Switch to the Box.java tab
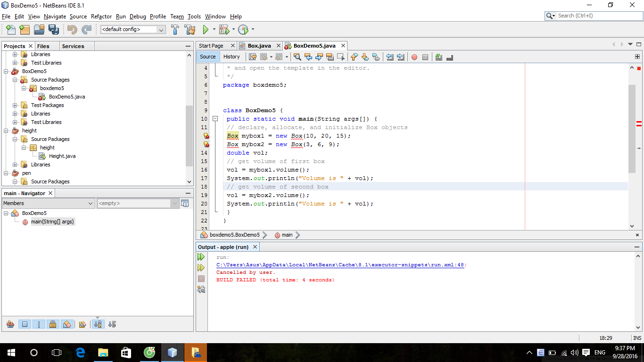The image size is (644, 362). 260,45
